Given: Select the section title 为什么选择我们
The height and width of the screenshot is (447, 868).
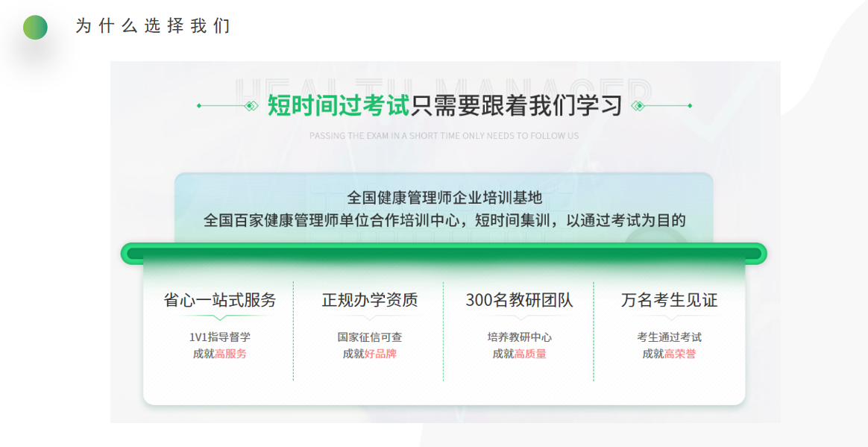Looking at the screenshot, I should [153, 26].
